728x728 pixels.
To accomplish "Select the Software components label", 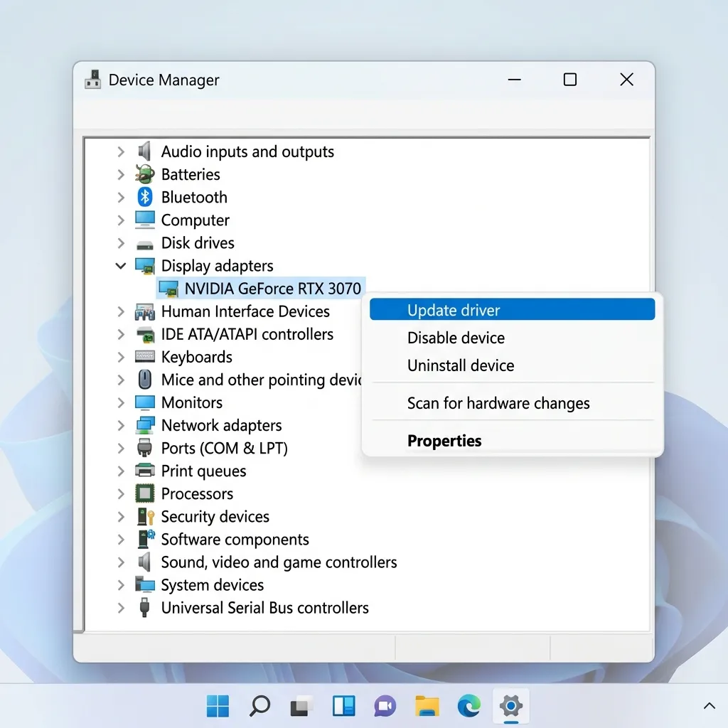I will pyautogui.click(x=235, y=540).
